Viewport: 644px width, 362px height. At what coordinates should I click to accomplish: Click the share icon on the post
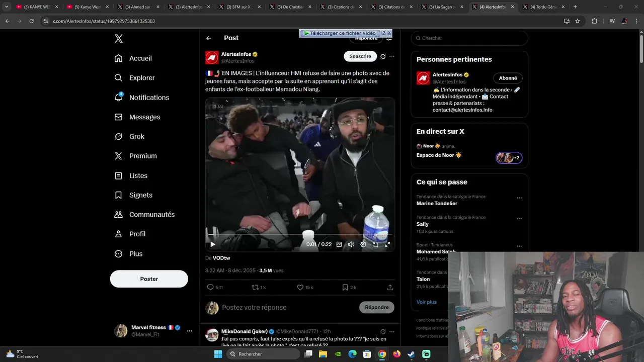click(390, 287)
